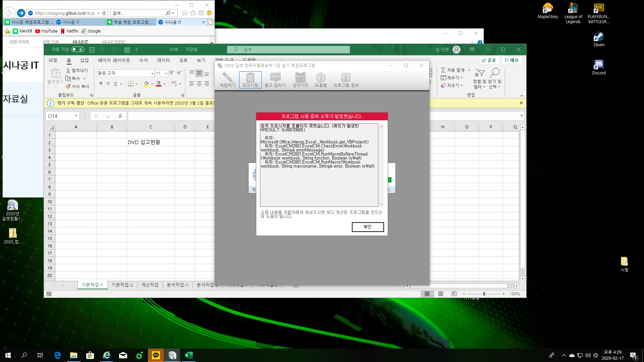Select the 잘라내기 scissors icon
The image size is (644, 362).
[x=68, y=70]
